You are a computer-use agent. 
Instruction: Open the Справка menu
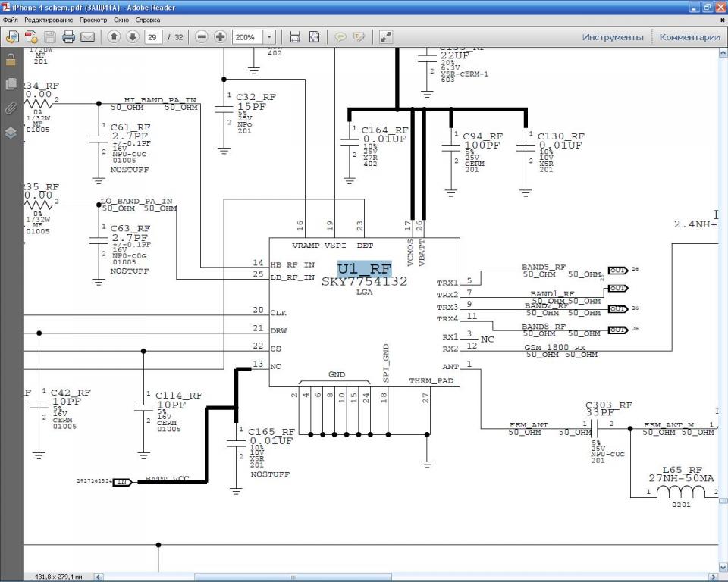148,20
